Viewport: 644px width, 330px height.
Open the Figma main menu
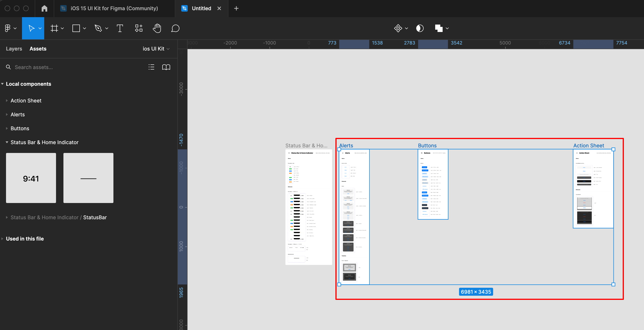[8, 28]
